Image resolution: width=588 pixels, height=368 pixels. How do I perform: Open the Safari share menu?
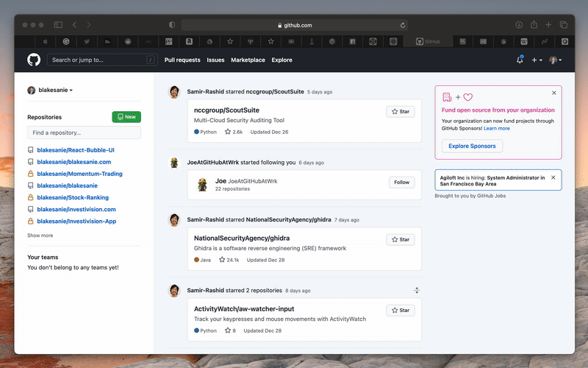click(534, 24)
